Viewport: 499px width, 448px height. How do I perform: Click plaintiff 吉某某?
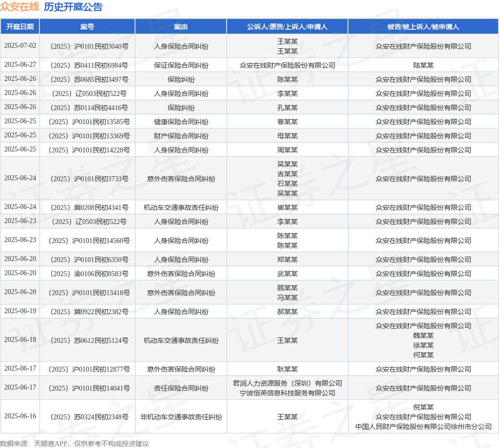click(288, 174)
